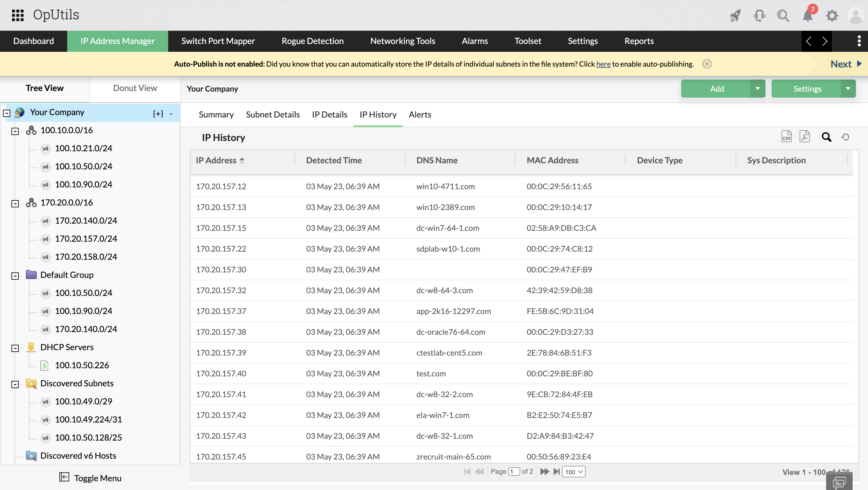Screen dimensions: 868x490
Task: Click the page number input field
Action: (514, 472)
